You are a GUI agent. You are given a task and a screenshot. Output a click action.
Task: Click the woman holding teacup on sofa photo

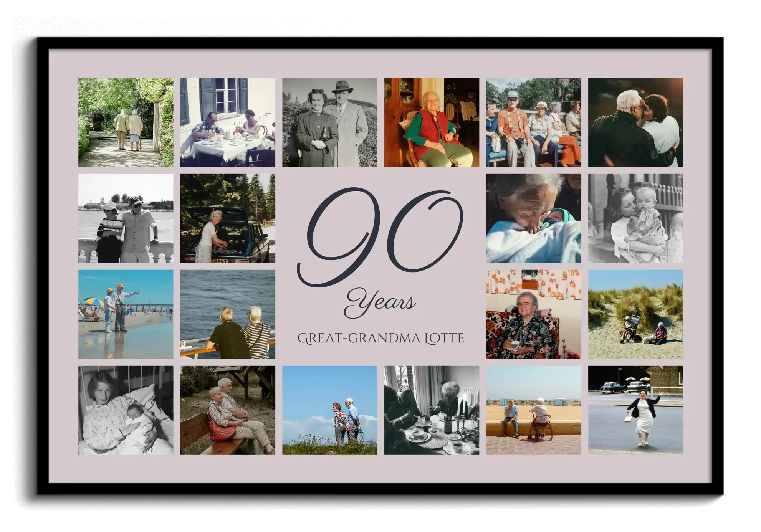point(534,314)
